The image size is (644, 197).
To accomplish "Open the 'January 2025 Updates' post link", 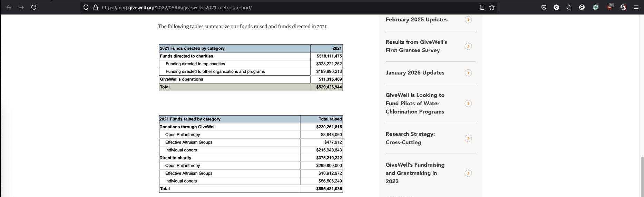I will (415, 73).
